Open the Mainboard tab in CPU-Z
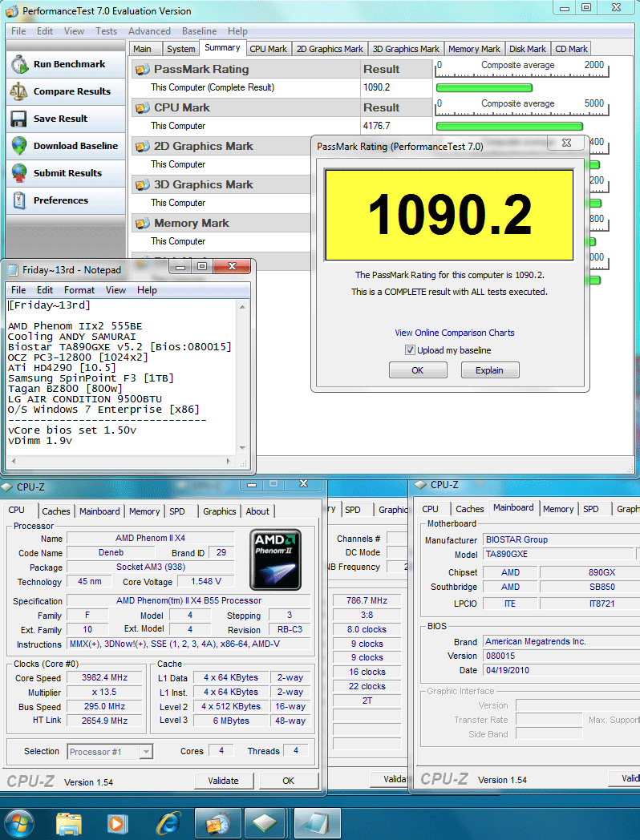The width and height of the screenshot is (640, 840). [99, 511]
